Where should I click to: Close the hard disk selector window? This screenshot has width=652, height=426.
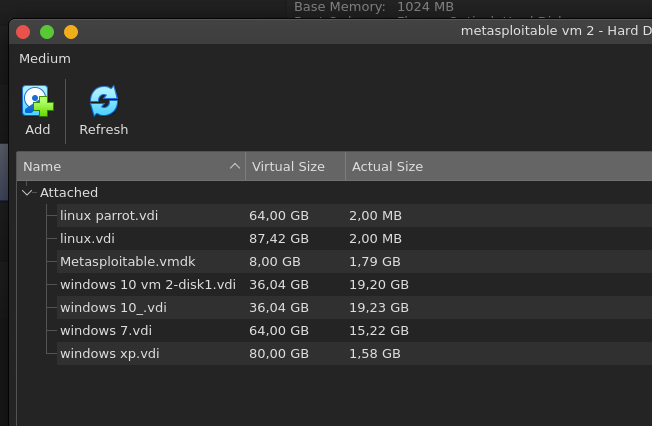point(23,32)
